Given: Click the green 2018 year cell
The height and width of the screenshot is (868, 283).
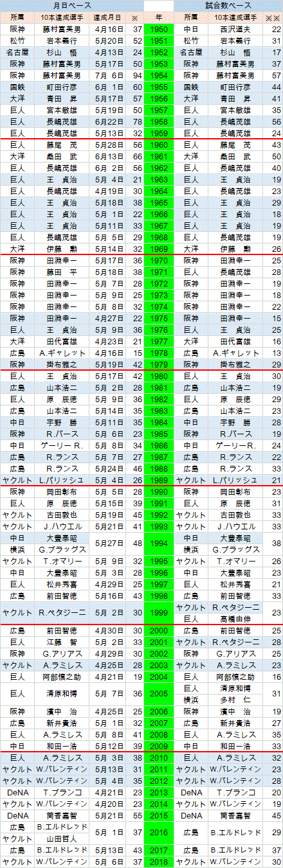Looking at the screenshot, I should (x=159, y=862).
